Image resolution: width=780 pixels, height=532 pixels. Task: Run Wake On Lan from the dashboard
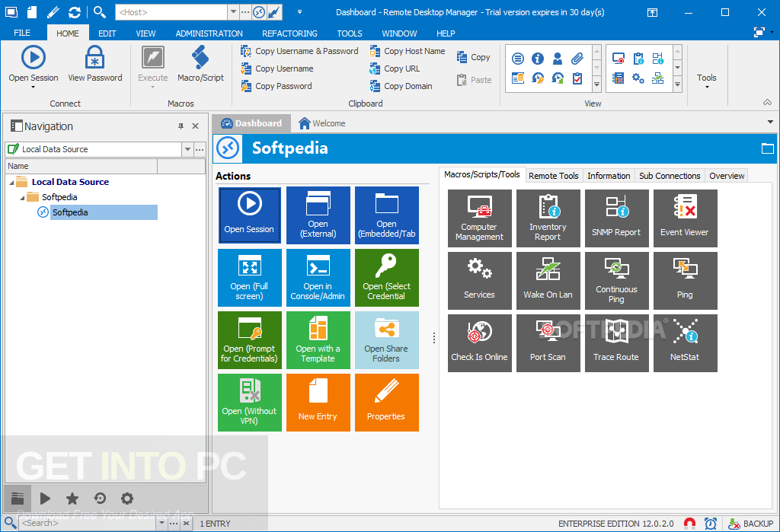click(x=548, y=280)
